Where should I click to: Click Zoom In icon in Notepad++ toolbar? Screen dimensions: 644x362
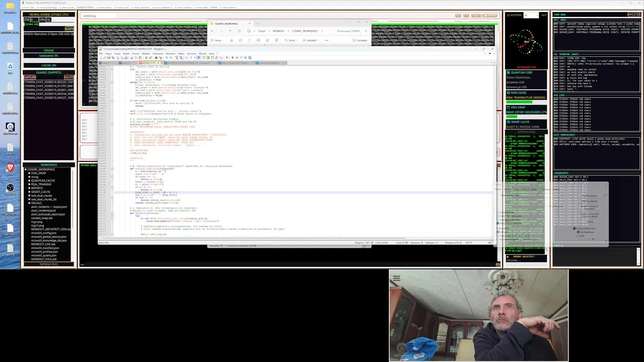[x=167, y=58]
